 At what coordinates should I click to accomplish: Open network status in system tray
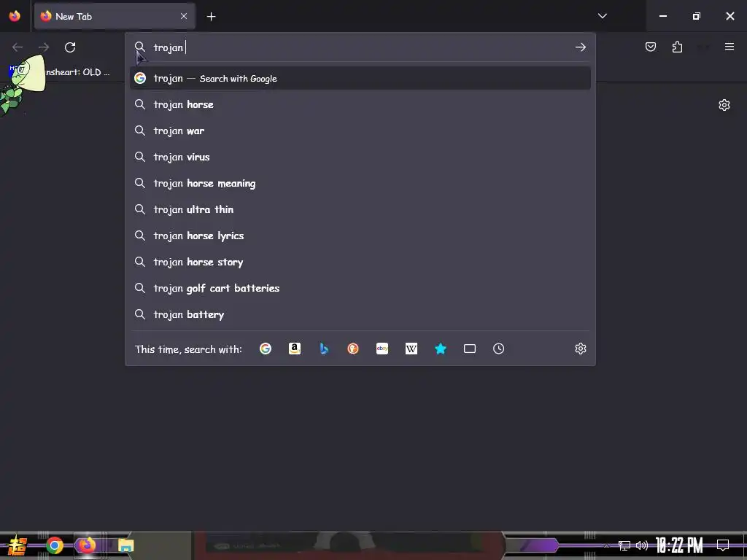point(624,545)
